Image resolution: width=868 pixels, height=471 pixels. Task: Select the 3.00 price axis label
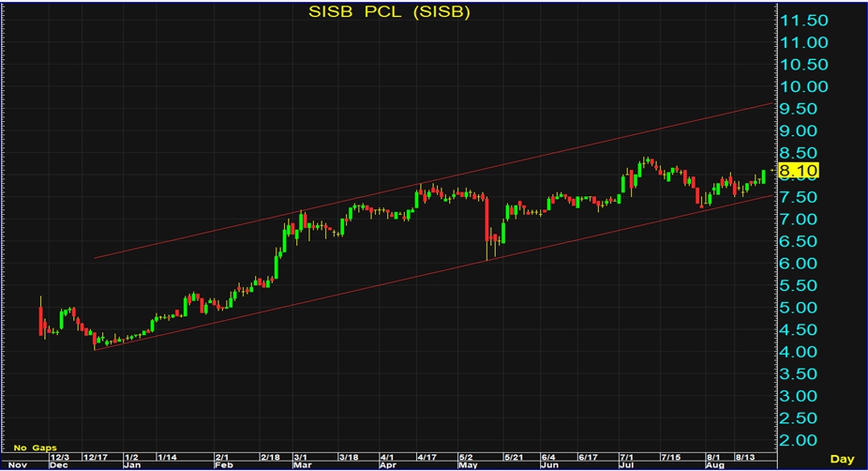[799, 397]
